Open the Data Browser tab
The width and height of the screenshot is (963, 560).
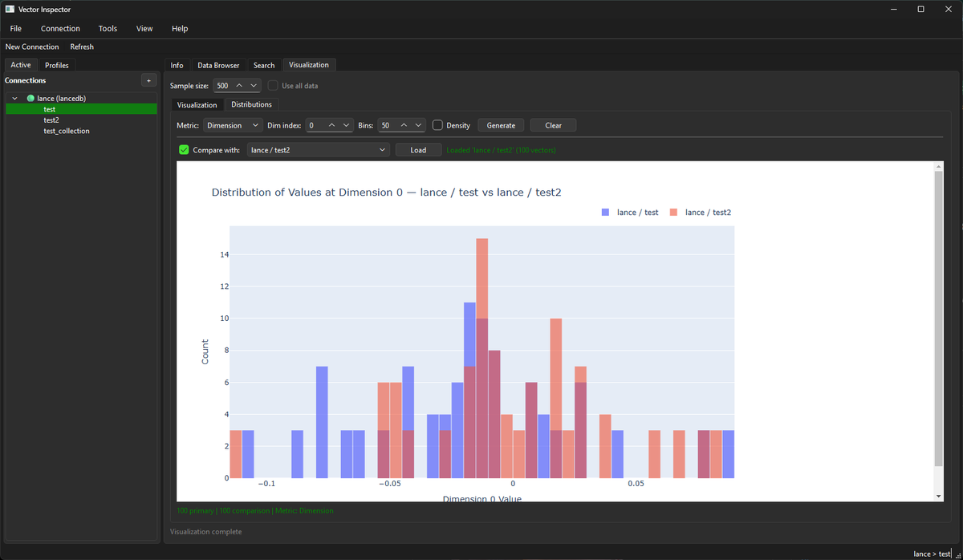(218, 65)
